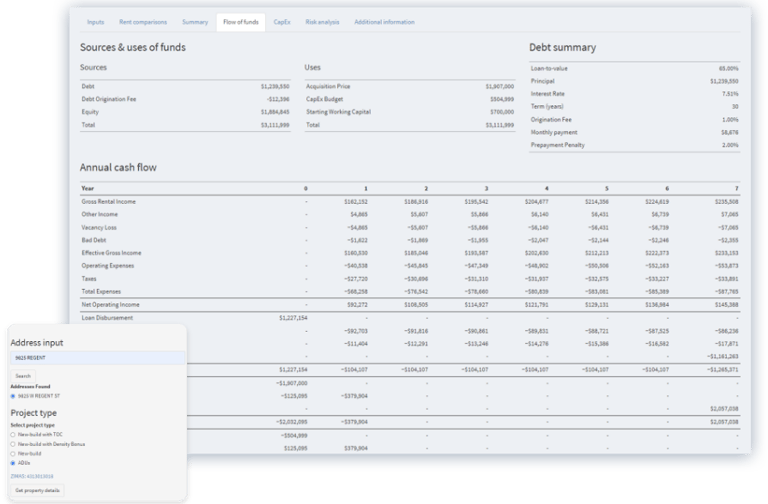Image resolution: width=768 pixels, height=504 pixels.
Task: Click the Total Expenses row label
Action: pos(101,291)
